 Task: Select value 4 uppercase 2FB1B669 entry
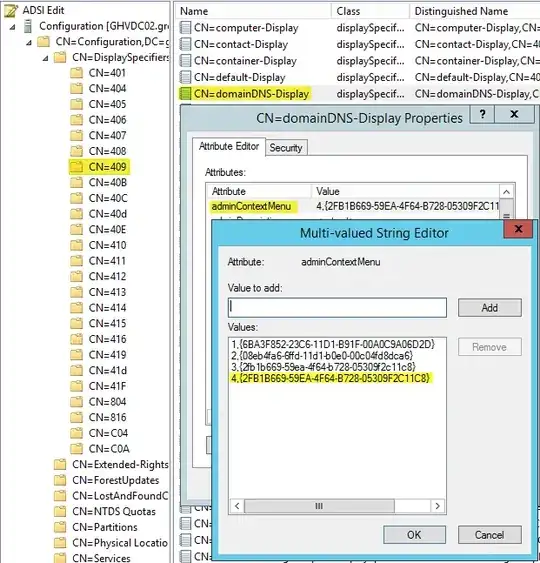(x=330, y=378)
